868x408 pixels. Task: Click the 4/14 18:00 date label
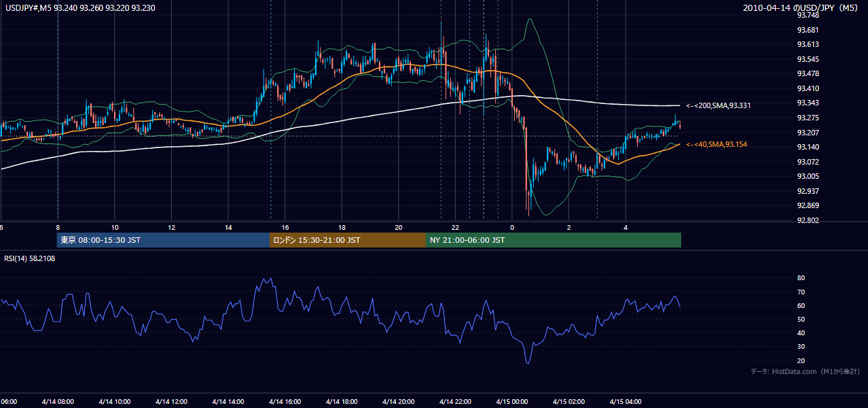coord(342,401)
